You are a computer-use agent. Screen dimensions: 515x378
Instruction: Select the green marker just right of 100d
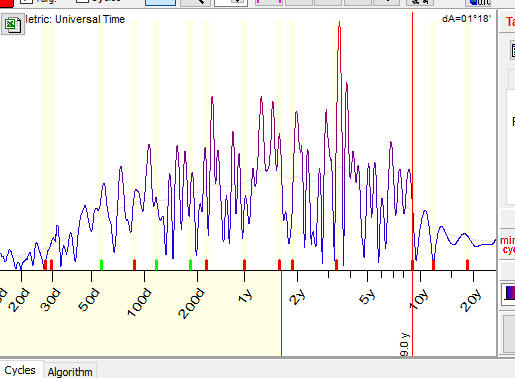coord(156,265)
